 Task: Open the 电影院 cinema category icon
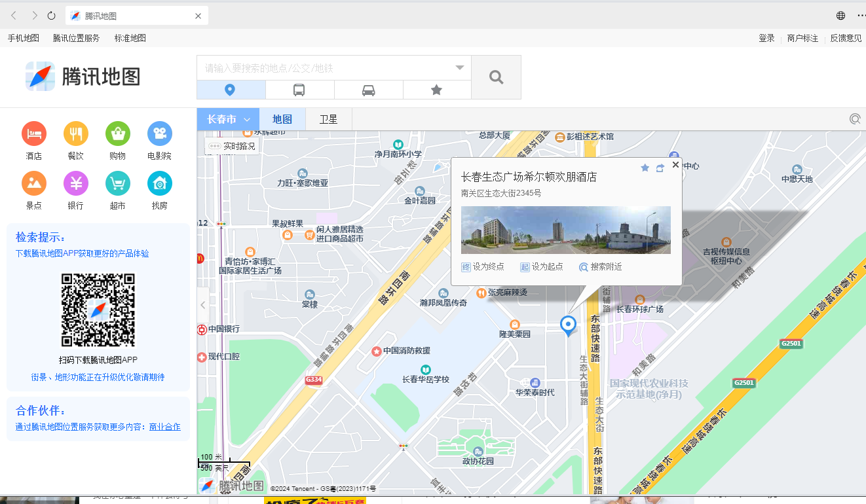point(160,134)
